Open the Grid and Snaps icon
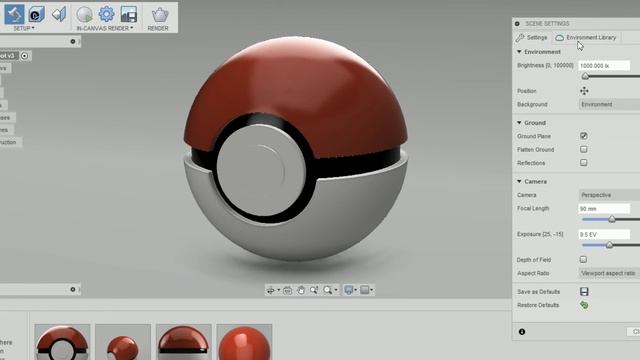 click(364, 290)
